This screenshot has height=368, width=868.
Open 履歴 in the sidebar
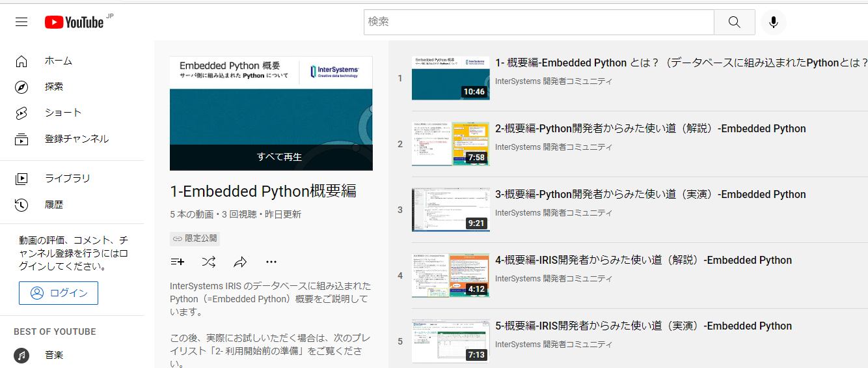click(x=54, y=205)
